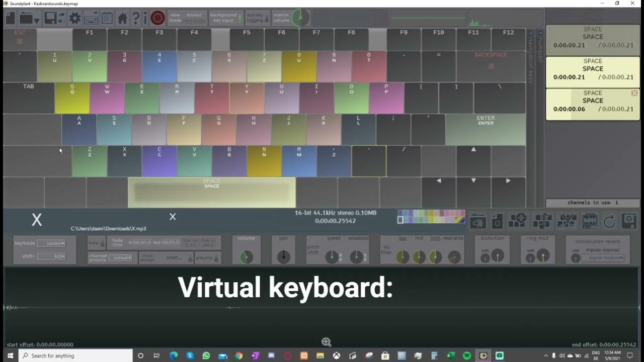Start recording with the red record button
Viewport: 644px width, 362px height.
pos(157,19)
